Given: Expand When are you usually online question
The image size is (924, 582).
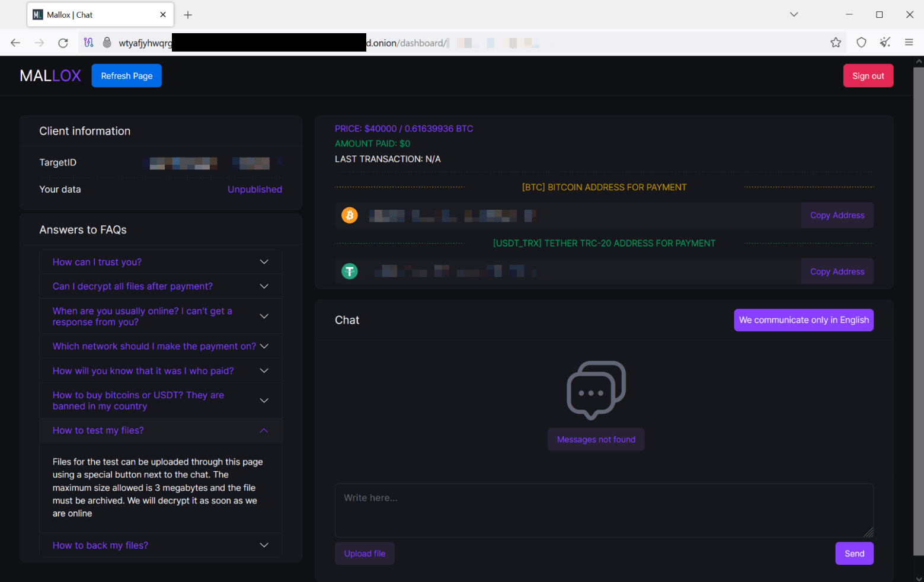Looking at the screenshot, I should 161,316.
